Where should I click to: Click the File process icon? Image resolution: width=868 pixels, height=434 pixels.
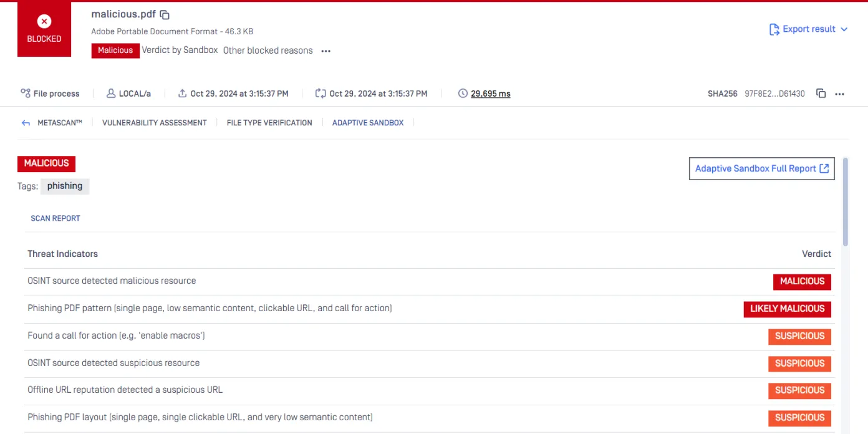26,94
